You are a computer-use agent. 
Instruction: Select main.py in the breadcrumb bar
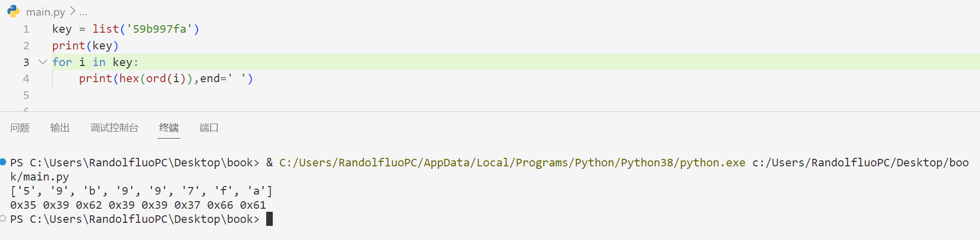click(45, 12)
